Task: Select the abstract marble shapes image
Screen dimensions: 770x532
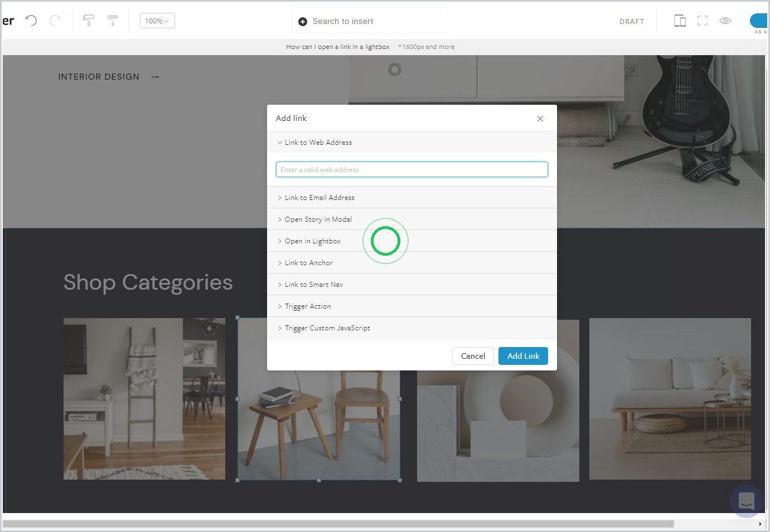Action: [x=498, y=424]
